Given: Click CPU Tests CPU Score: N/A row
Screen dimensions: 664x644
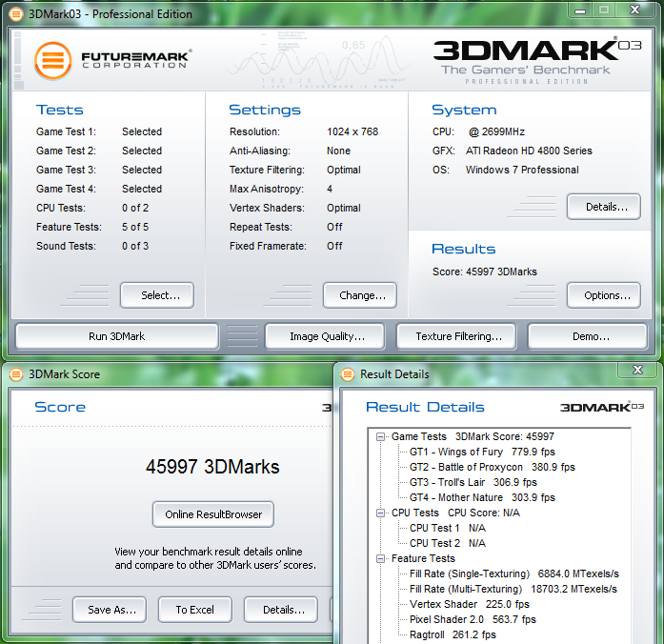Looking at the screenshot, I should (455, 513).
